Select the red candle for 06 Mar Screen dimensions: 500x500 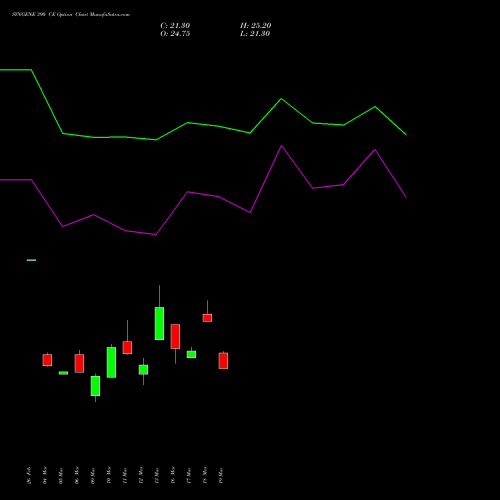point(79,363)
